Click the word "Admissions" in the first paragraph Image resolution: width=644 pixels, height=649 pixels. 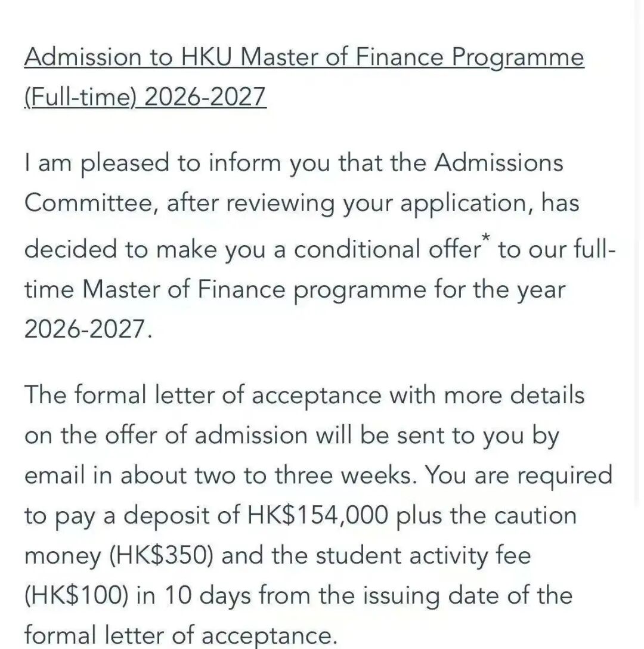[499, 163]
